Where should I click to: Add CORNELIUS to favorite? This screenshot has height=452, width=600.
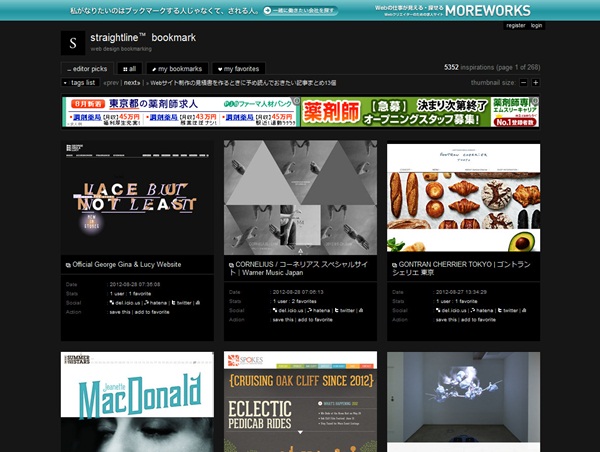[315, 320]
